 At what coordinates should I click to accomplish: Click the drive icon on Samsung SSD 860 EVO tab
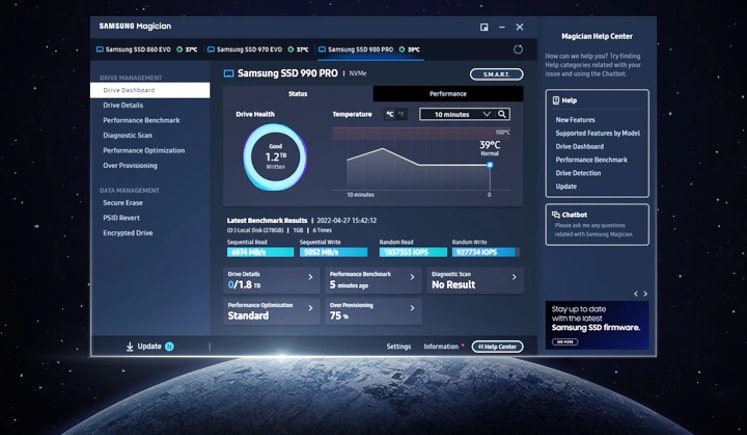(x=100, y=50)
